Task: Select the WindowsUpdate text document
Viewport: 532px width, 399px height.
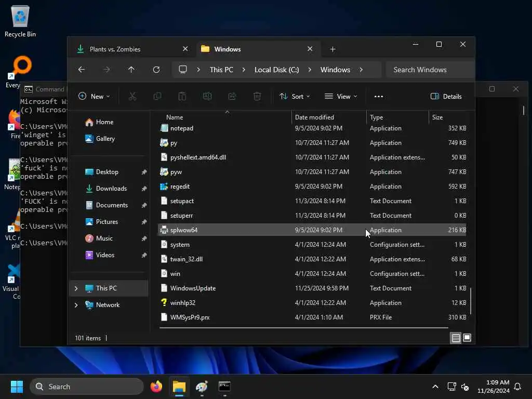Action: click(x=312, y=288)
